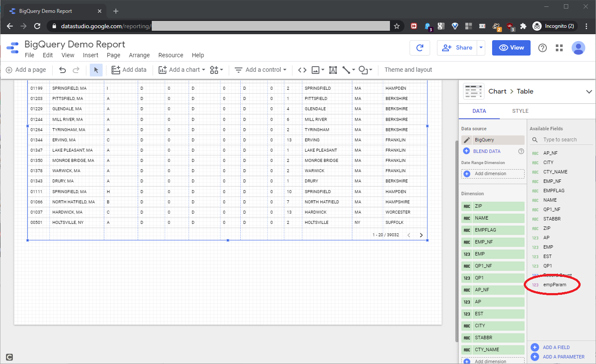Screen dimensions: 596x364
Task: Open the shape tool dropdown
Action: pyautogui.click(x=365, y=70)
